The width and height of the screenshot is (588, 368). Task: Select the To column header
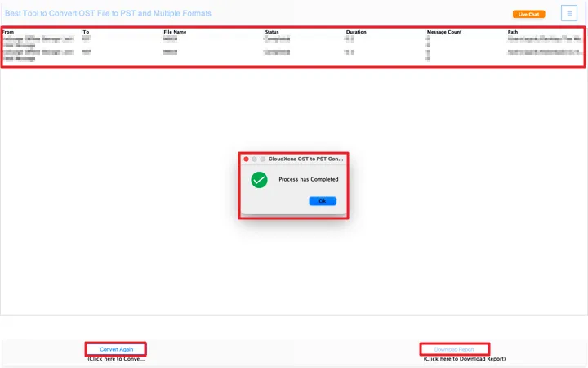86,32
